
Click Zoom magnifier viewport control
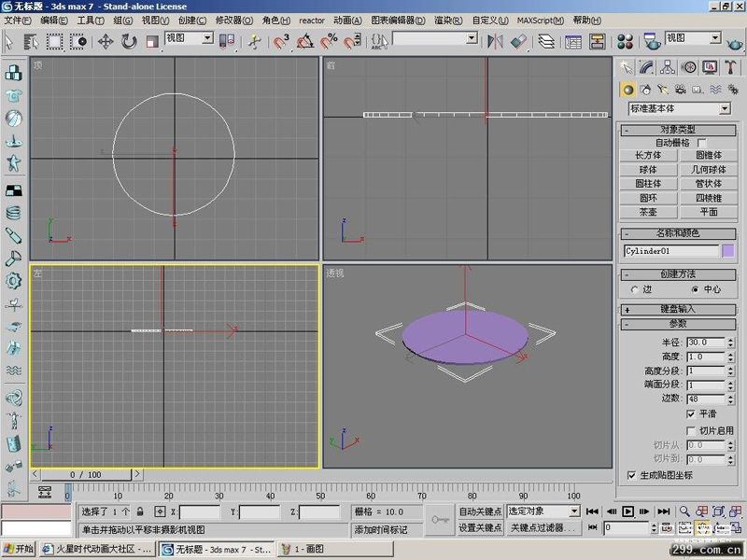[x=684, y=511]
